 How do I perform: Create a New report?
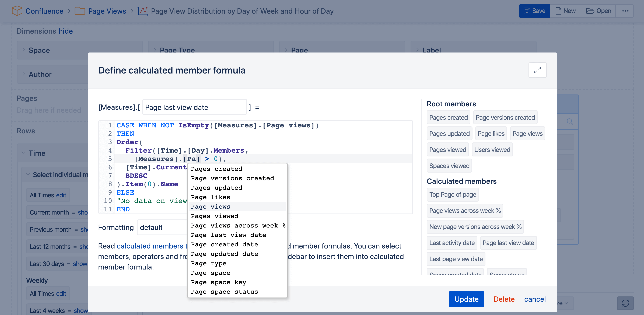565,11
